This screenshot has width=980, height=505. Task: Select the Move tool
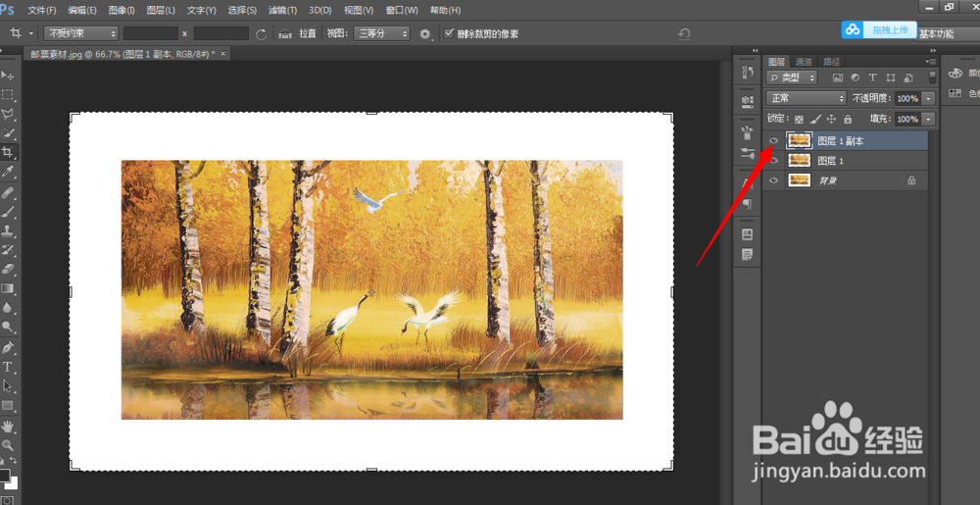pyautogui.click(x=8, y=76)
